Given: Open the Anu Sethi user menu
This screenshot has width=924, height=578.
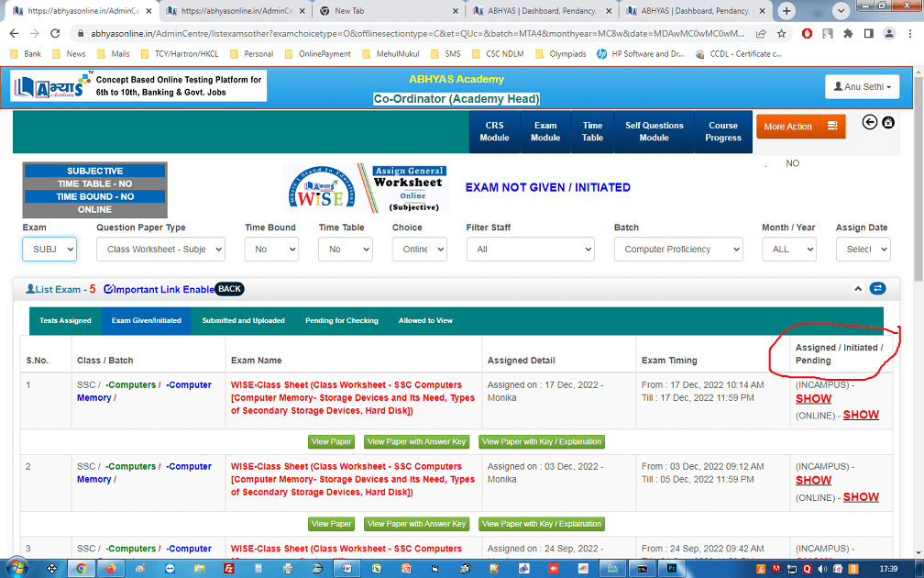Looking at the screenshot, I should tap(862, 87).
